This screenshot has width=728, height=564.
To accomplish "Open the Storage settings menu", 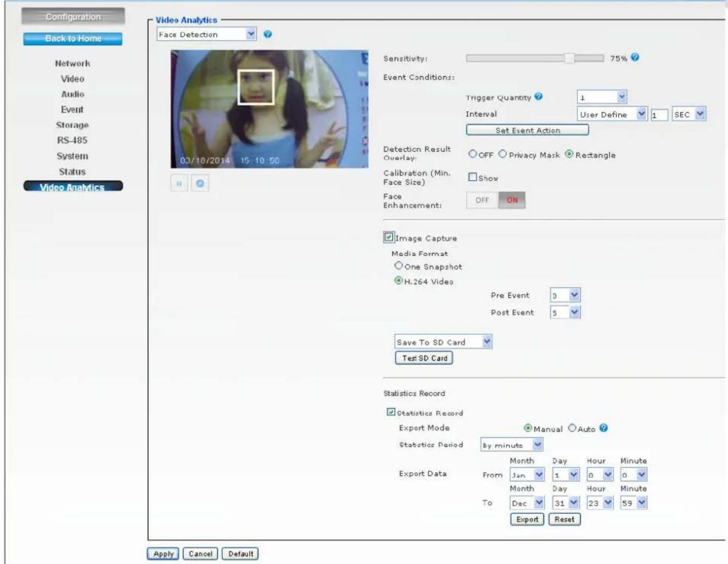I will (73, 125).
